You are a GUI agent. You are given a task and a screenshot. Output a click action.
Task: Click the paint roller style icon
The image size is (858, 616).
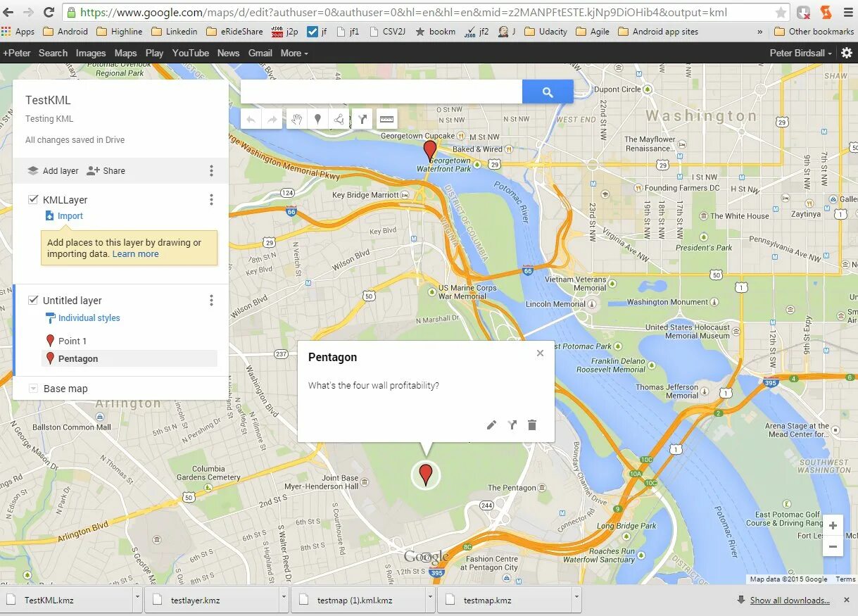[50, 318]
